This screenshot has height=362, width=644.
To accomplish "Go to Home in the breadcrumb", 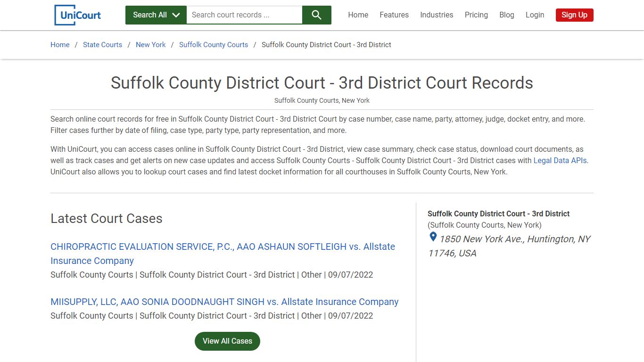I will pos(60,45).
